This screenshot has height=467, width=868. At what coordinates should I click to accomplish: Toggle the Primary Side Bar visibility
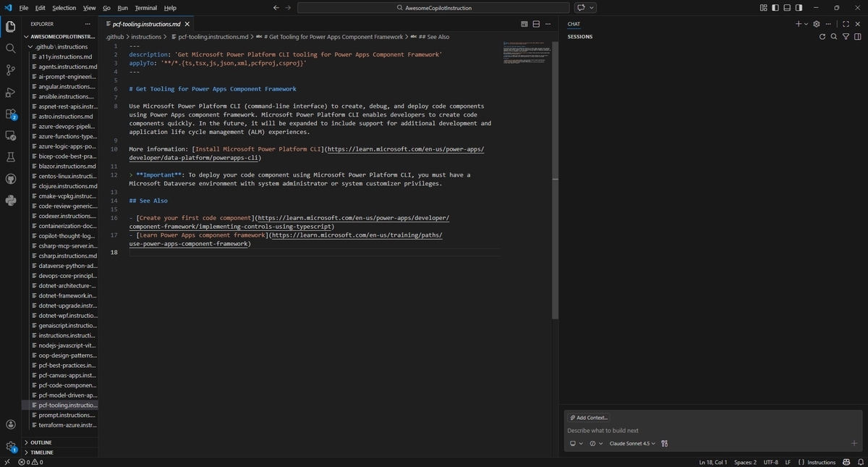coord(775,8)
